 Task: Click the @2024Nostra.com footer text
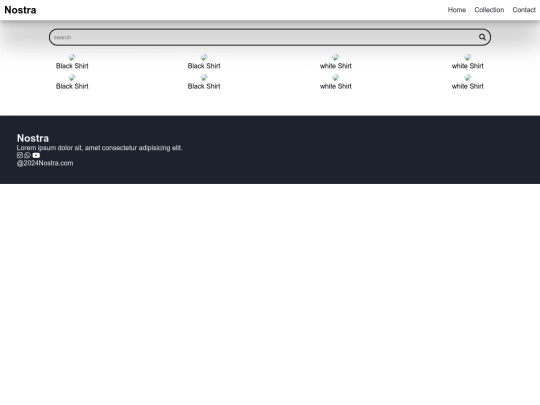pyautogui.click(x=45, y=163)
